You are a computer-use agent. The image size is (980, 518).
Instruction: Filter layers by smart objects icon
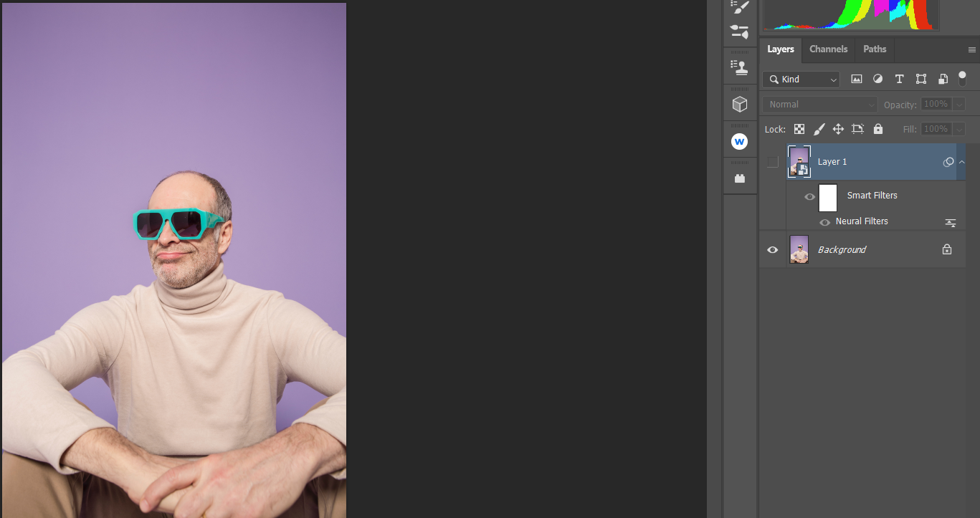[x=943, y=79]
